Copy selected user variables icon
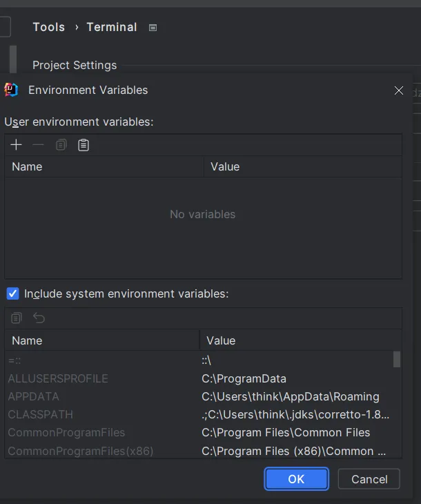The height and width of the screenshot is (504, 421). (x=61, y=145)
